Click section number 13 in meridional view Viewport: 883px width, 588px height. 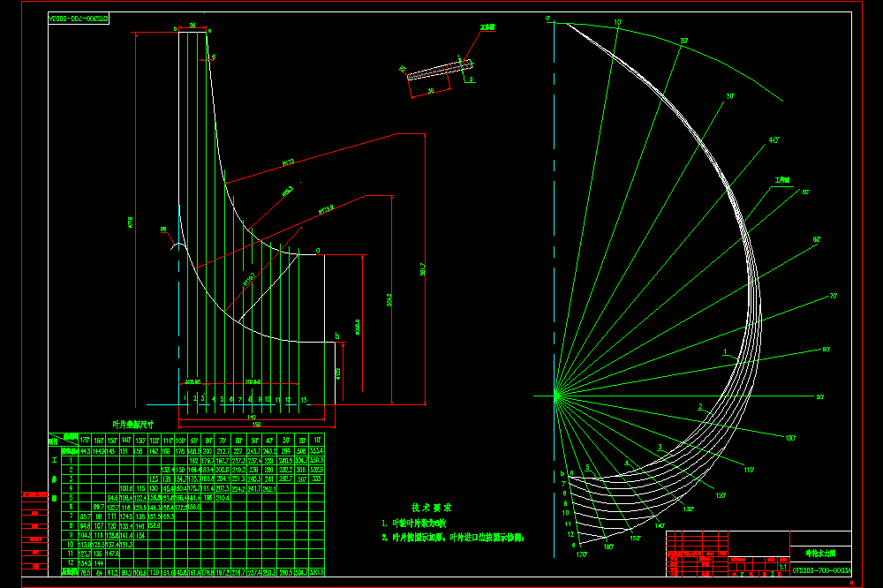point(304,400)
